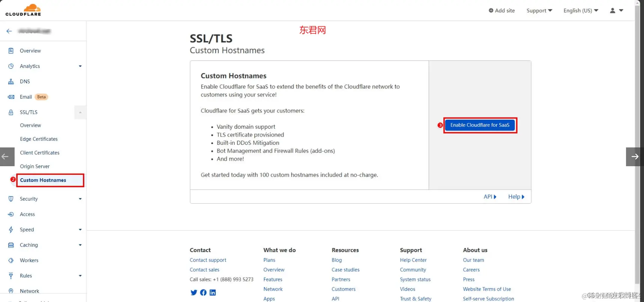This screenshot has height=302, width=644.
Task: Open the Contact support footer link
Action: pos(208,260)
